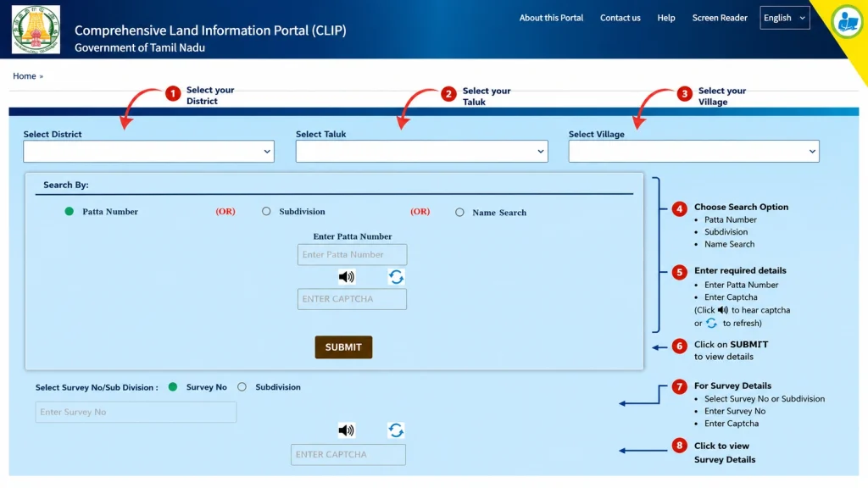Choose the Survey No radio option
This screenshot has height=488, width=868.
tap(173, 386)
